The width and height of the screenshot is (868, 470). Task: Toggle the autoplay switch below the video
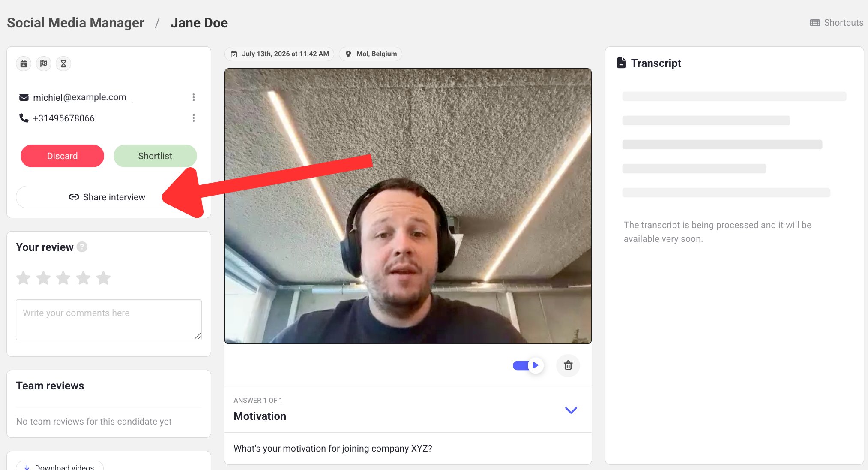(528, 365)
